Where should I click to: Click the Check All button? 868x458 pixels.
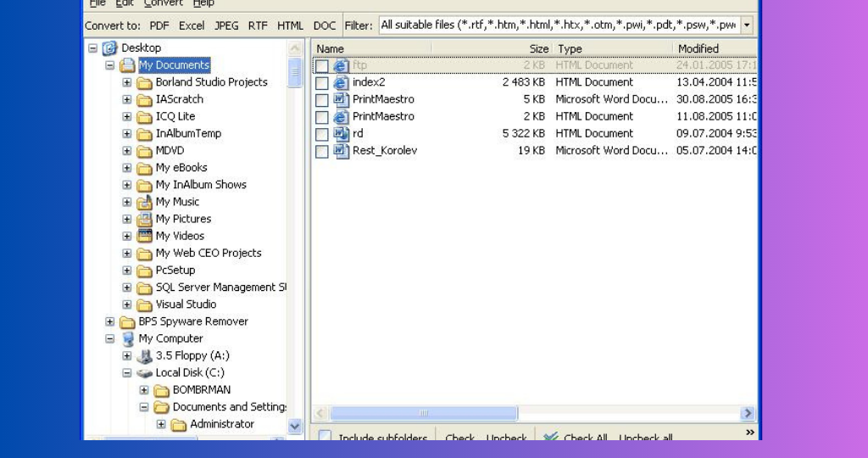tap(576, 438)
